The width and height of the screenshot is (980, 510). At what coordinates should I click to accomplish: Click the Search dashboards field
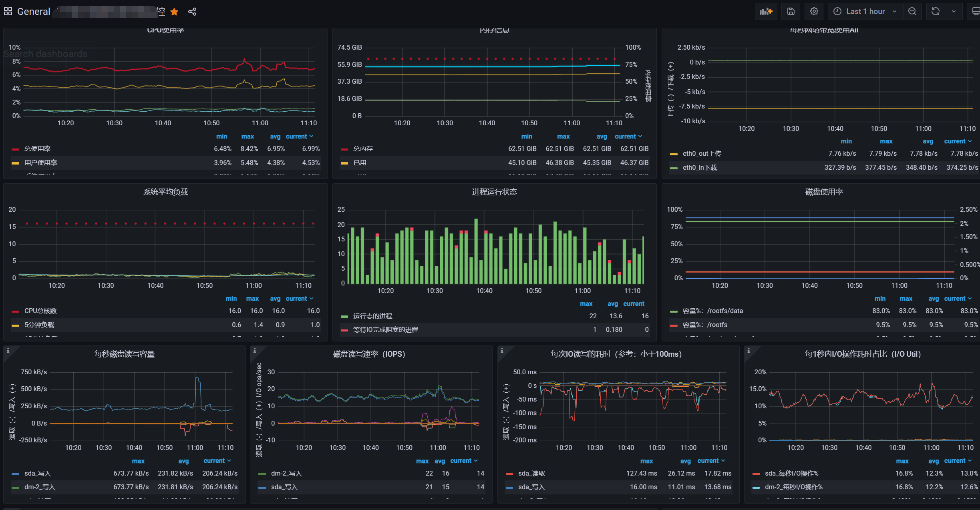coord(45,54)
